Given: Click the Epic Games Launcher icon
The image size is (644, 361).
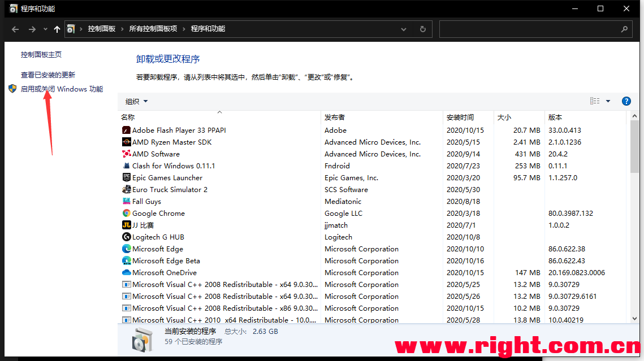Looking at the screenshot, I should coord(127,177).
